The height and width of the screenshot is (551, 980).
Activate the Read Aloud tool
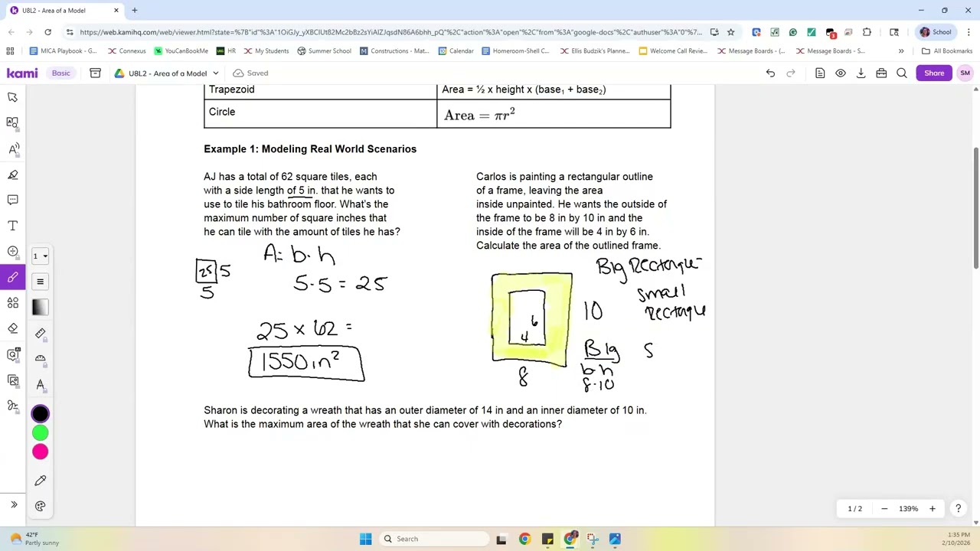pos(13,148)
